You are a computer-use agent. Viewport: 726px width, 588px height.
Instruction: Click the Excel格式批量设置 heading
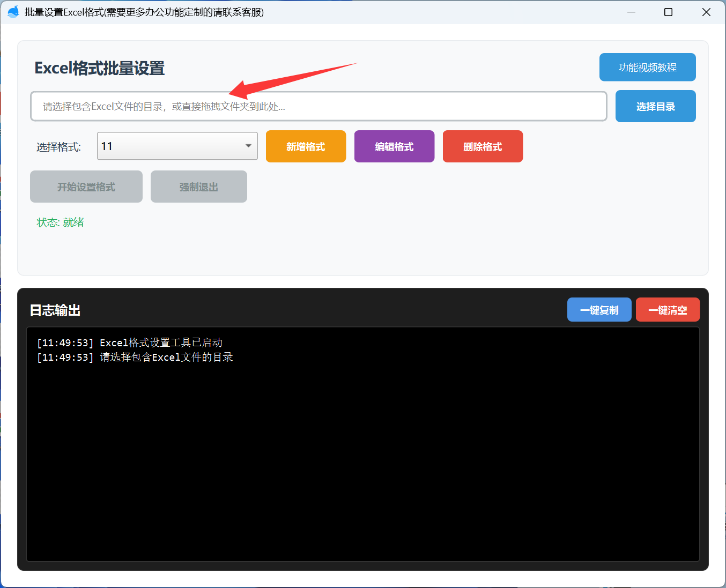coord(99,68)
